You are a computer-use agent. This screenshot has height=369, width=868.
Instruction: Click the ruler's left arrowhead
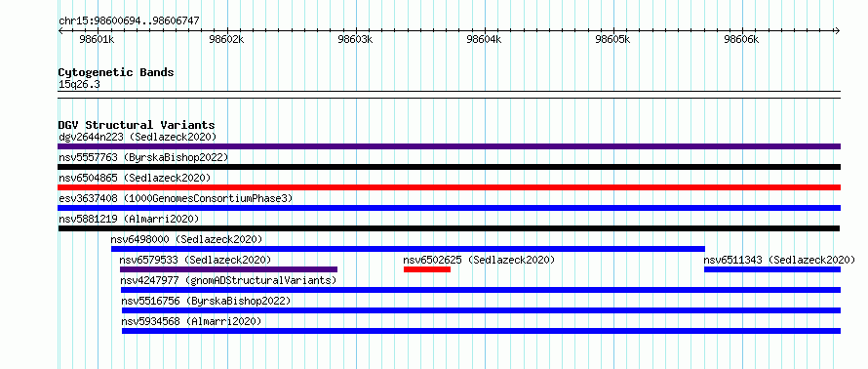pos(60,31)
